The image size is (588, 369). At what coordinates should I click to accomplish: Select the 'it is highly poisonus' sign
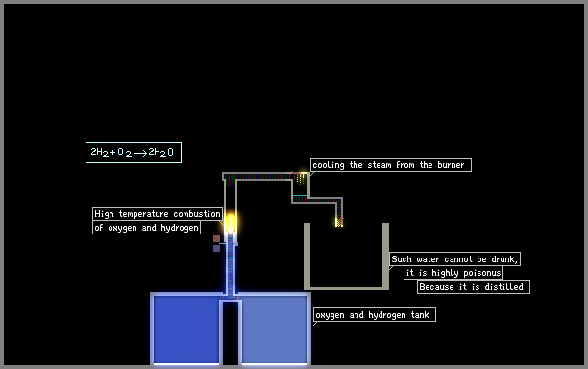[453, 273]
